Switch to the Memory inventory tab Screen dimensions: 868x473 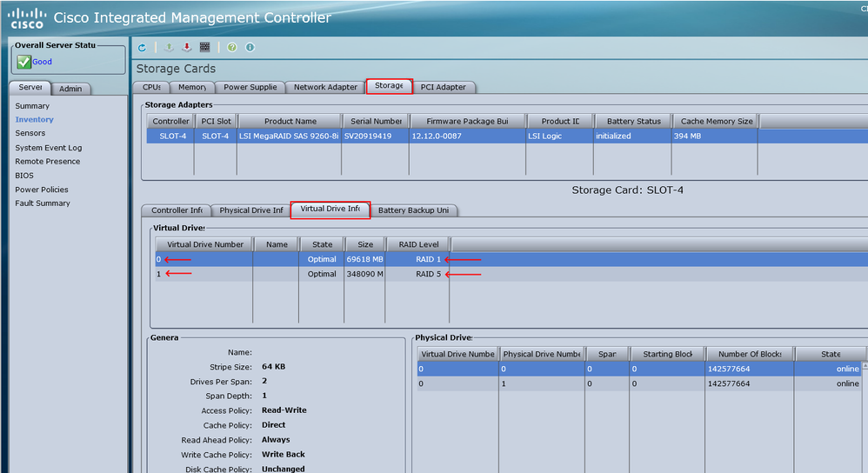point(192,88)
